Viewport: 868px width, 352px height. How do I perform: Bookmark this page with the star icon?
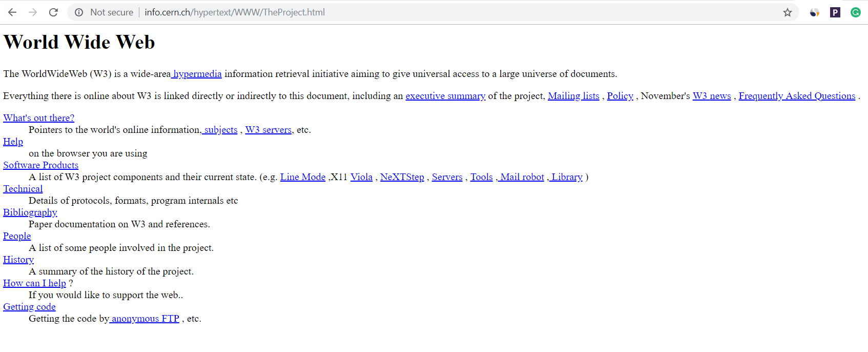coord(788,12)
